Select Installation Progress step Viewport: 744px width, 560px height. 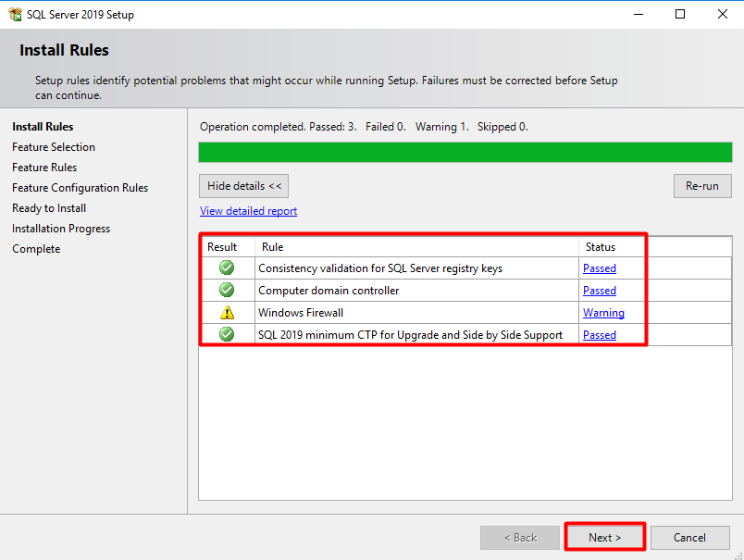pos(61,229)
